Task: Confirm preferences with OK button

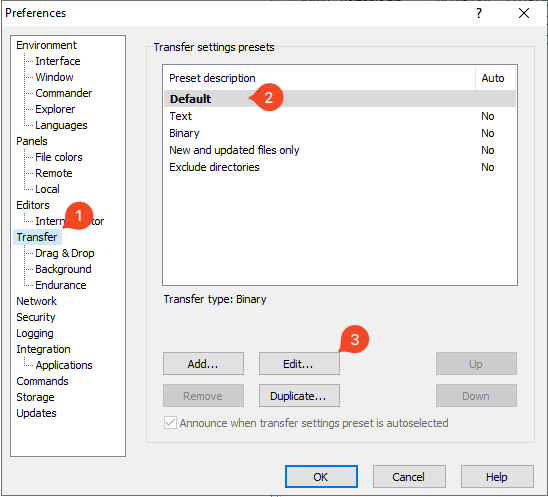Action: point(321,476)
